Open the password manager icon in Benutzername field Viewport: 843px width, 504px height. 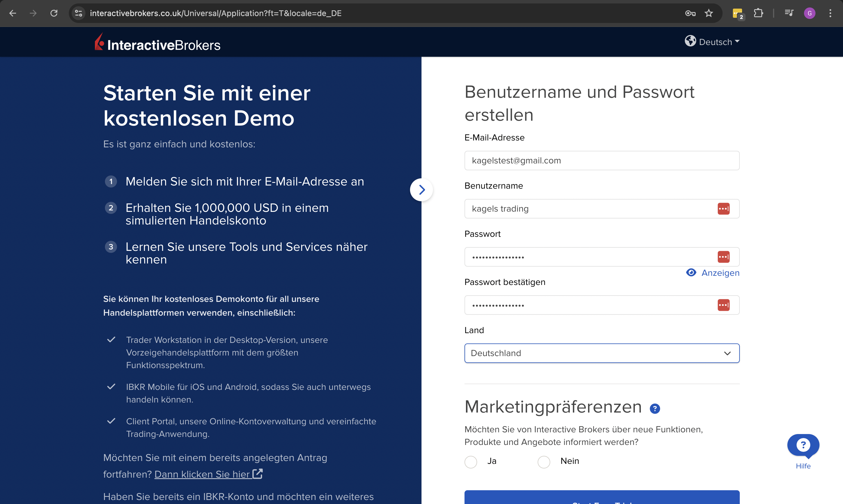click(725, 208)
